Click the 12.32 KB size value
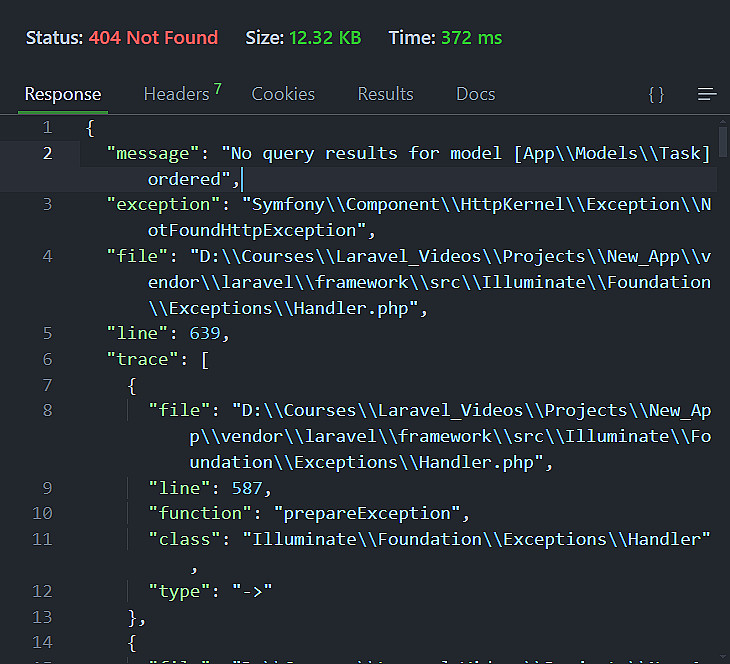 325,38
